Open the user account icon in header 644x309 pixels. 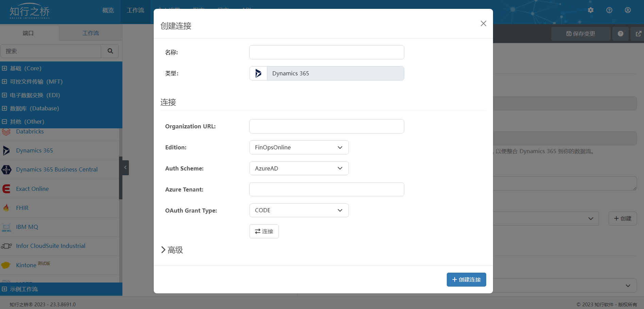pos(628,10)
